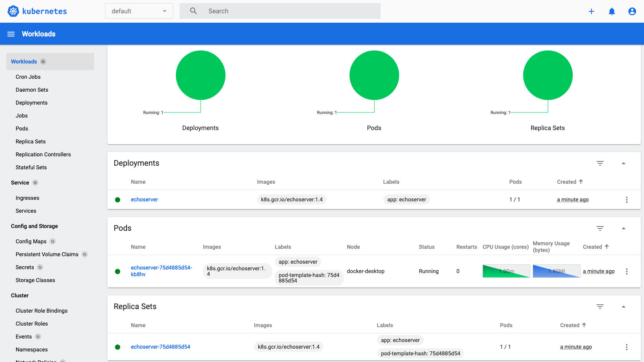The height and width of the screenshot is (362, 644).
Task: Click the pod image chip k8s.gcr.io/echoserver:1.4
Action: (x=237, y=271)
